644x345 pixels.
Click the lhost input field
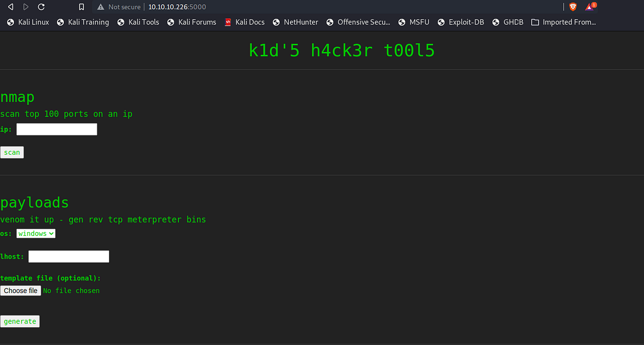point(68,256)
